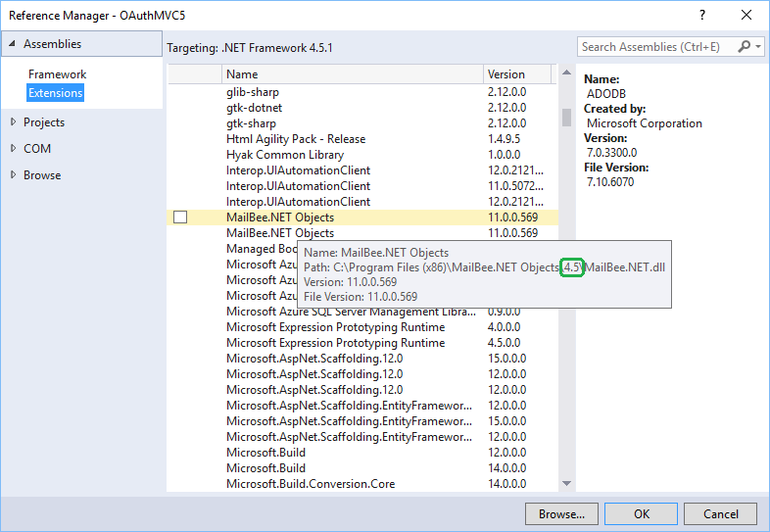The width and height of the screenshot is (770, 532).
Task: Expand the Browse section
Action: point(13,175)
